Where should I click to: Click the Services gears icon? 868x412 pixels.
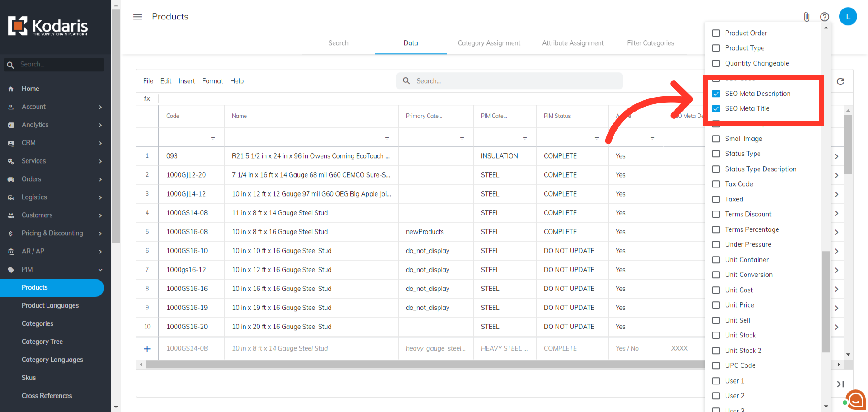(x=11, y=161)
